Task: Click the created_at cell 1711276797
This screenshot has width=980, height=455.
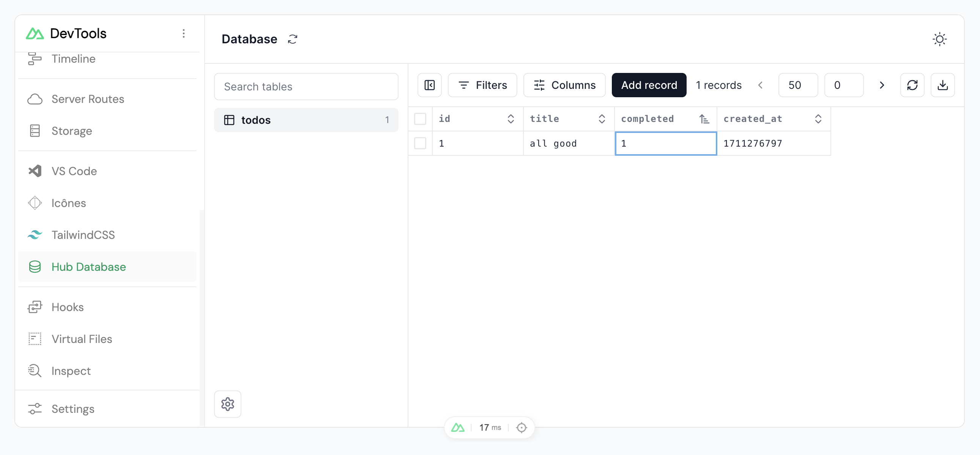Action: point(774,143)
